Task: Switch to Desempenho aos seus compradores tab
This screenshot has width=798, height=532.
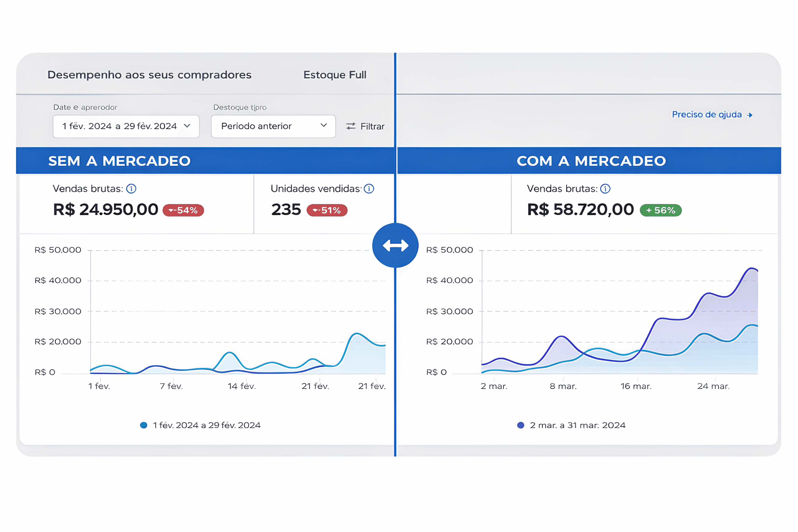Action: point(149,75)
